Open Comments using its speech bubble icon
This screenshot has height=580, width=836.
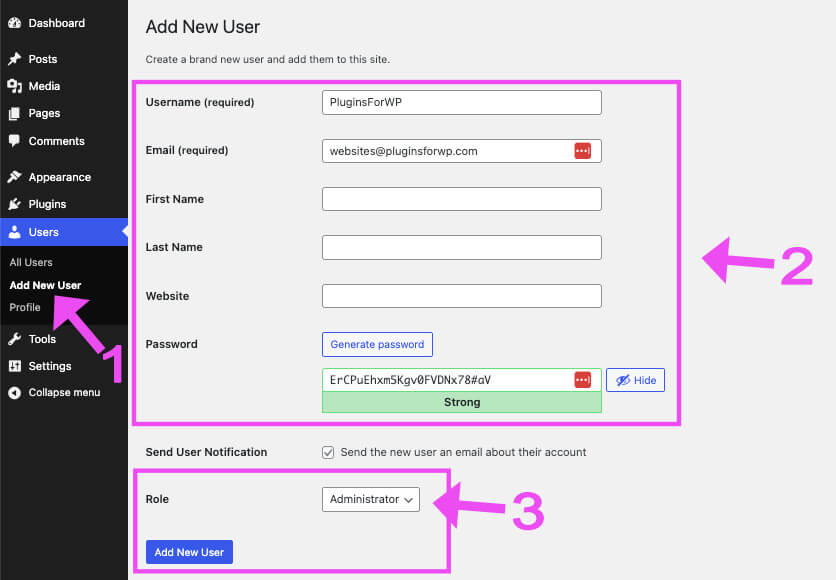point(15,140)
